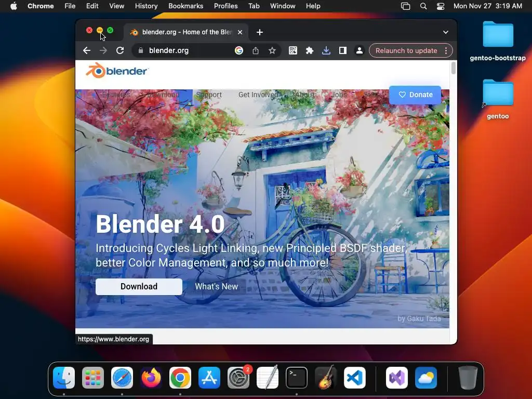
Task: Click the Download button for Blender 4.0
Action: click(x=139, y=287)
